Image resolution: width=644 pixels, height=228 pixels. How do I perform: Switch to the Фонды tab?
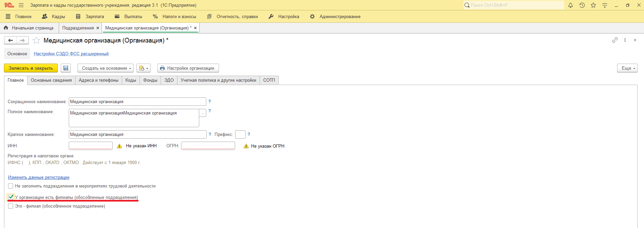click(150, 80)
